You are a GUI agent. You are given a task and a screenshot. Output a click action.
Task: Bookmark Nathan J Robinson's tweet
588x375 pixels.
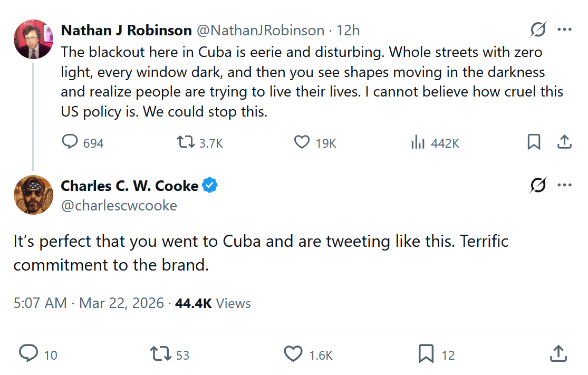click(534, 142)
